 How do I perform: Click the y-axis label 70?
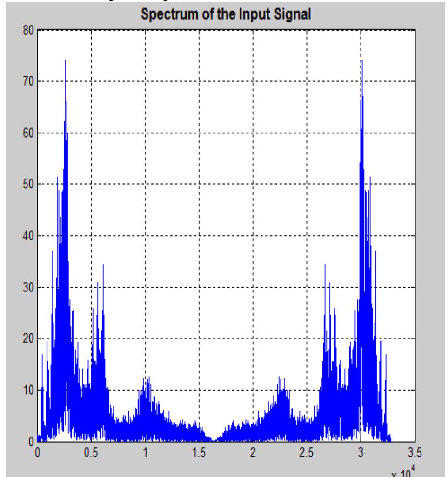(x=28, y=81)
